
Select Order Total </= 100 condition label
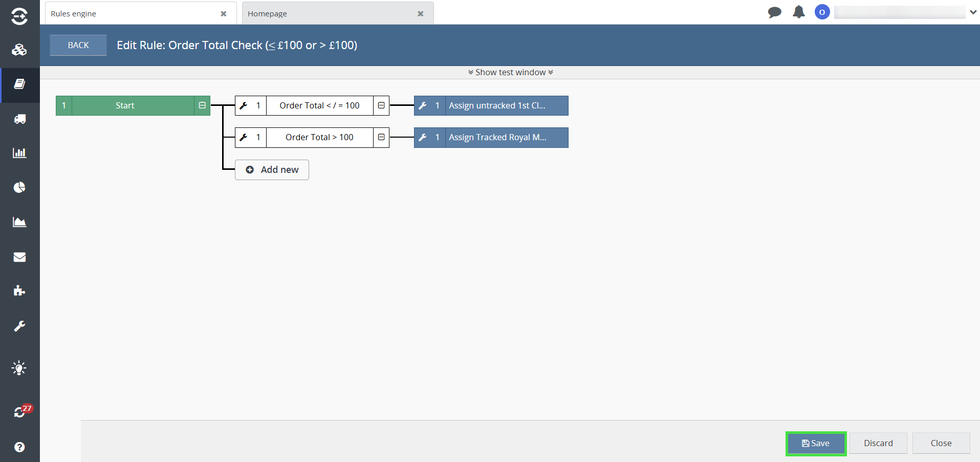319,105
